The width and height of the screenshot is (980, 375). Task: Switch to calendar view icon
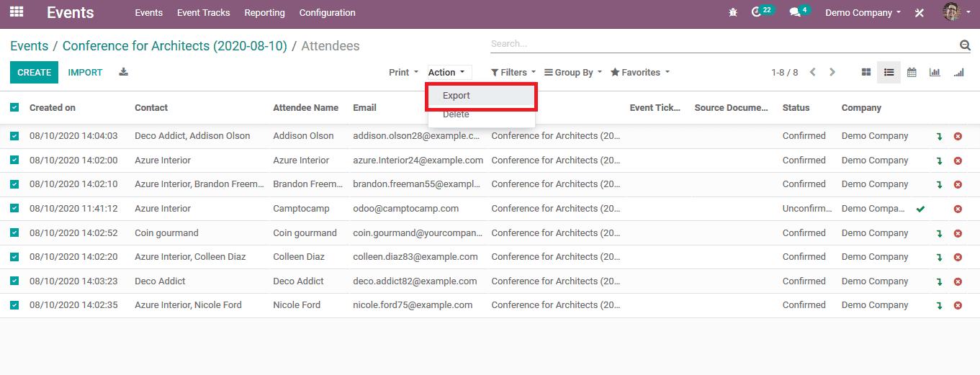(x=912, y=72)
